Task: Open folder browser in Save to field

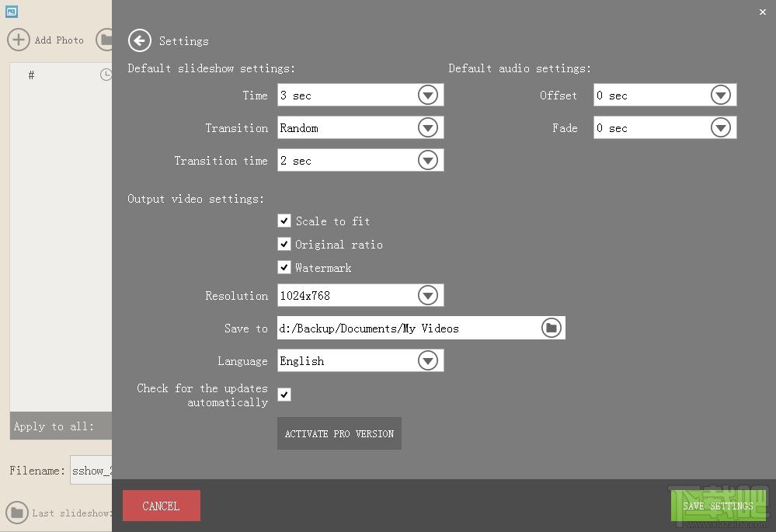Action: click(552, 328)
